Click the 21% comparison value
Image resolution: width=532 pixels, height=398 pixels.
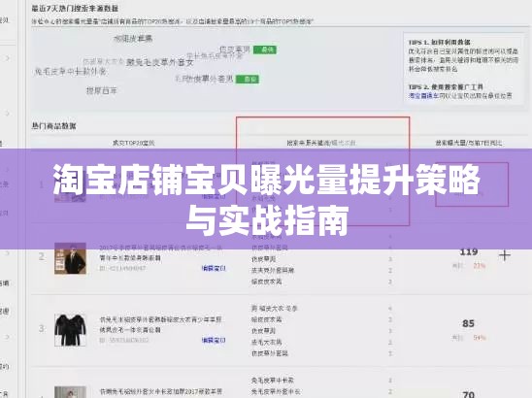(480, 266)
